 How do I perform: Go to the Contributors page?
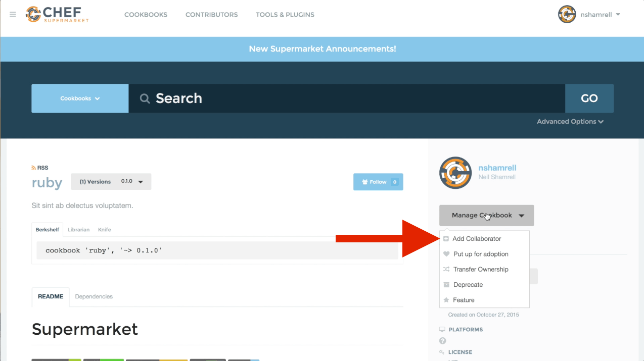(x=211, y=15)
